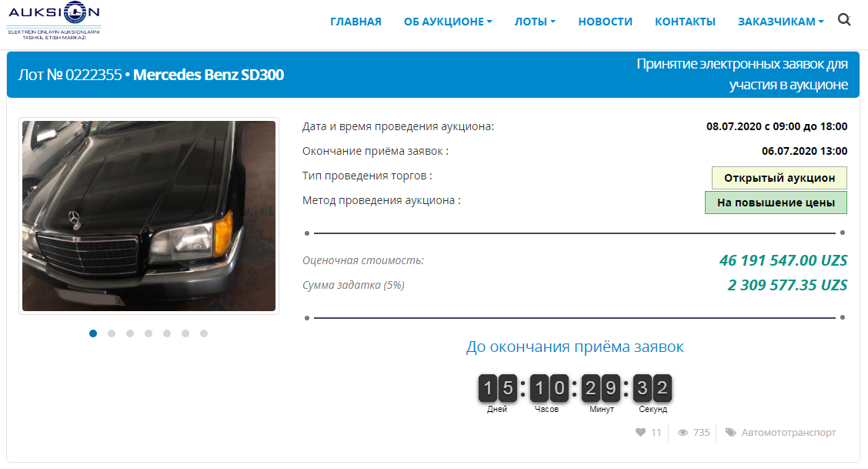Click the На повышение цены badge
The width and height of the screenshot is (868, 469).
[776, 203]
